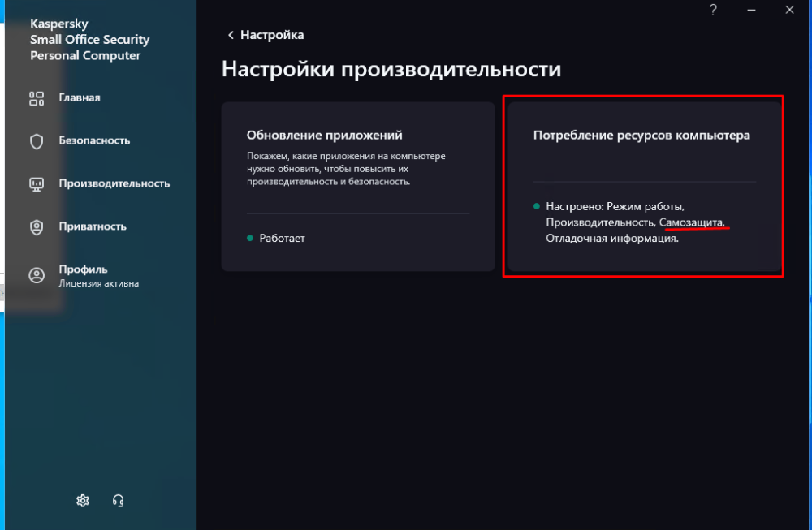812x530 pixels.
Task: Close the Kaspersky window
Action: [789, 10]
